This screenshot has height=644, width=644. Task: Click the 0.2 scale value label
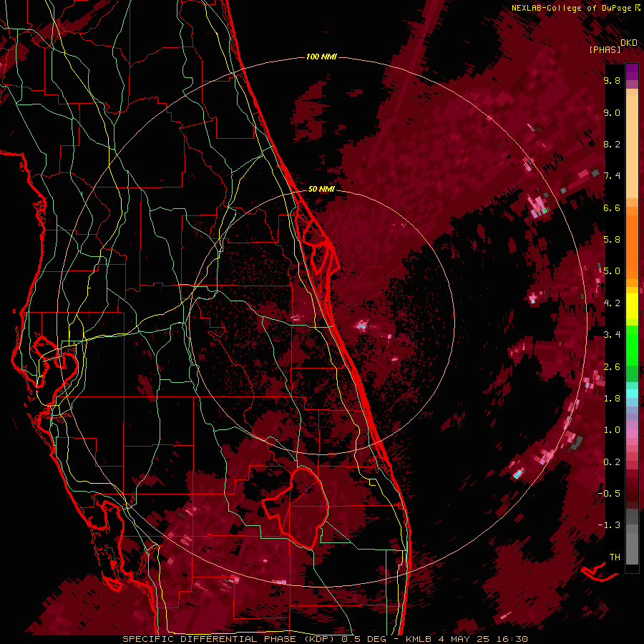[612, 462]
